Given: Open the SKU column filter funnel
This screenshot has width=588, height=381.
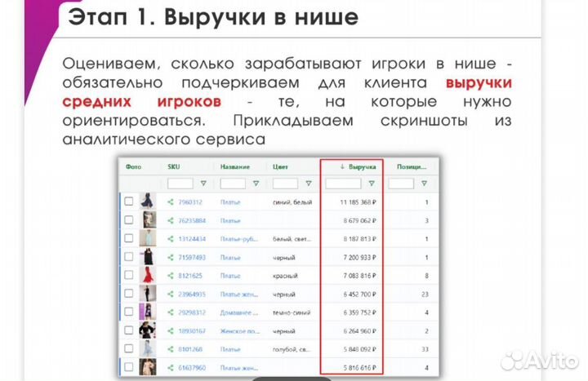Looking at the screenshot, I should 203,184.
